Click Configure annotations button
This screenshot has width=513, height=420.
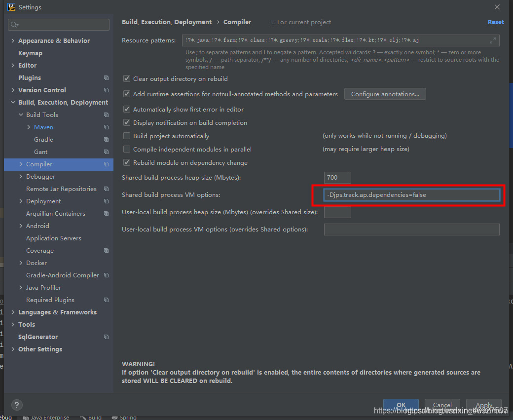tap(385, 94)
